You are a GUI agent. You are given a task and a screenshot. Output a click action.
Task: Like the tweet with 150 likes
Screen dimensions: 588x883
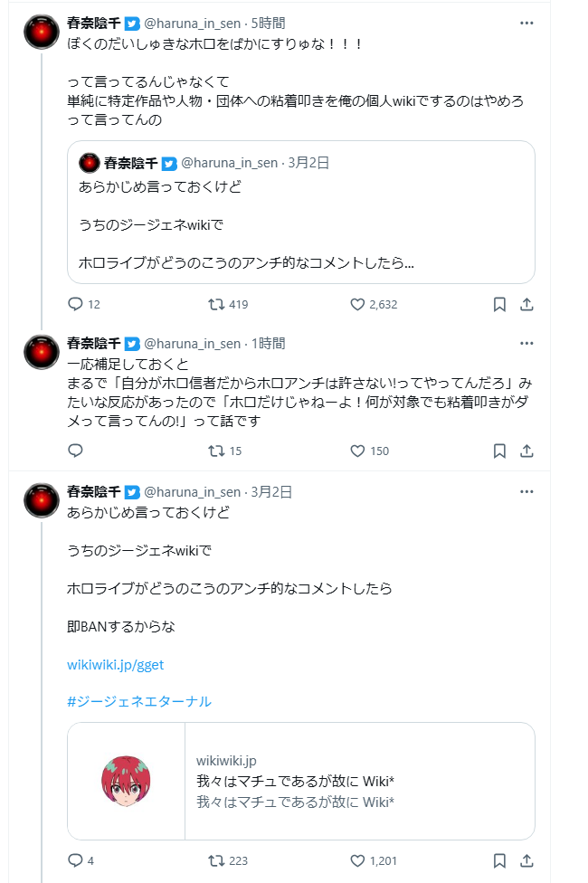(x=357, y=451)
